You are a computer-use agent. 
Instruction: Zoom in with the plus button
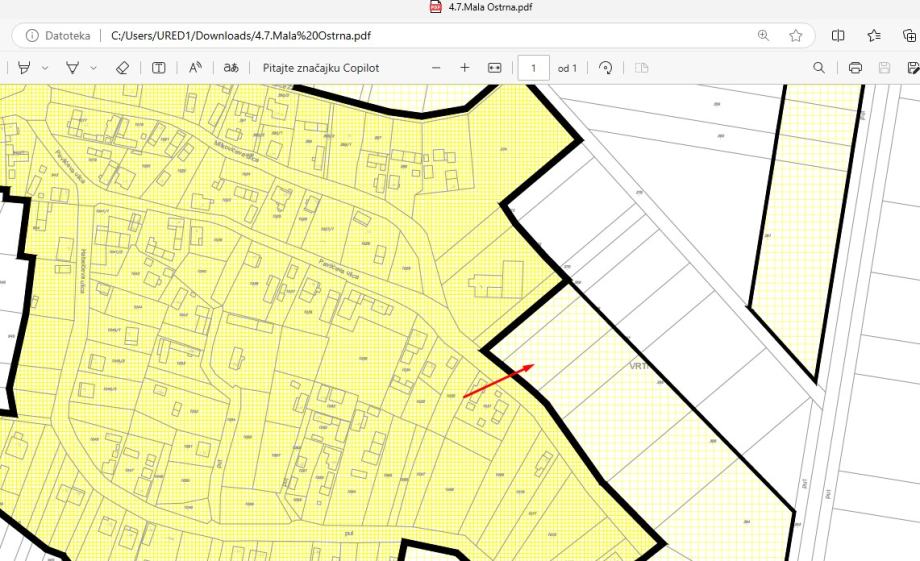464,68
